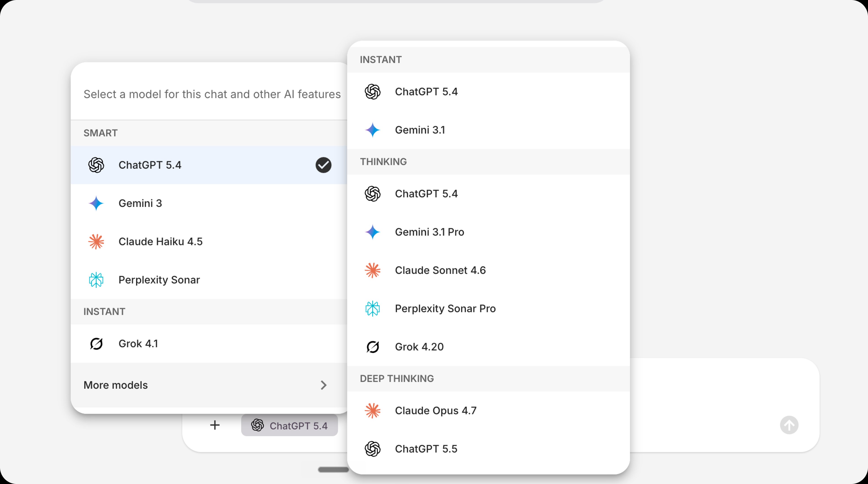Click the gray handle bar below chat box
Screen dimensions: 868x484
coord(333,470)
